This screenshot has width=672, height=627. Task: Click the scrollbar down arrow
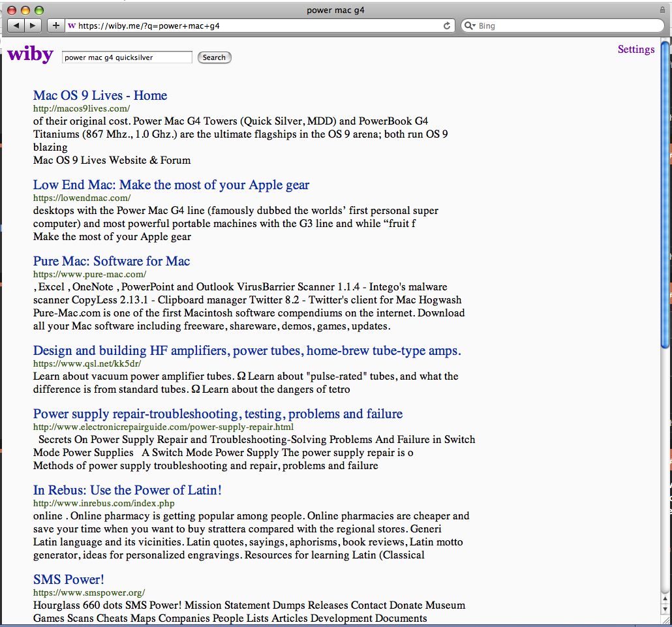tap(665, 609)
